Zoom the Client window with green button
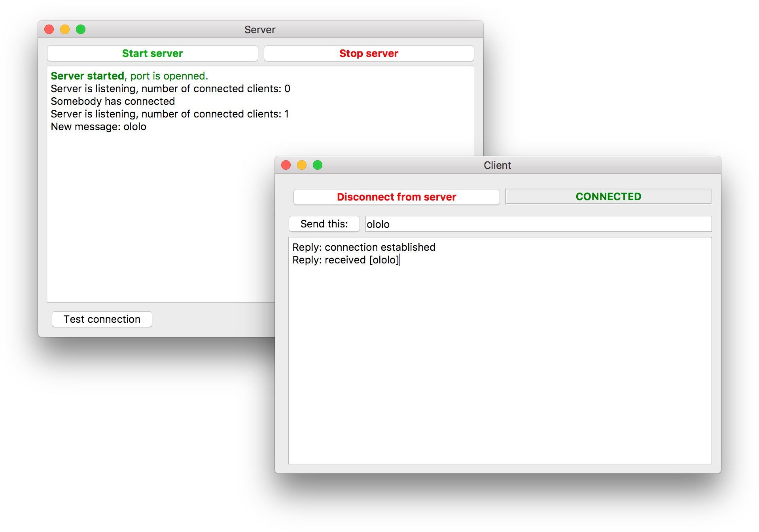 pyautogui.click(x=318, y=165)
